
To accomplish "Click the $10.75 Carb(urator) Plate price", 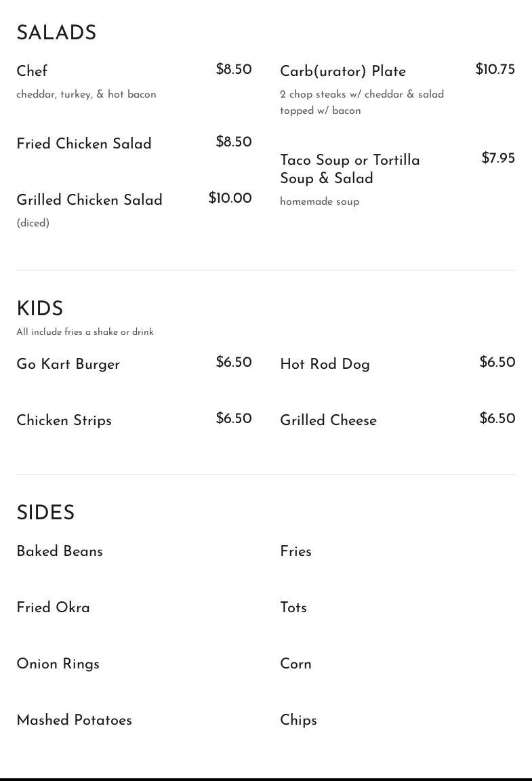I will [495, 69].
